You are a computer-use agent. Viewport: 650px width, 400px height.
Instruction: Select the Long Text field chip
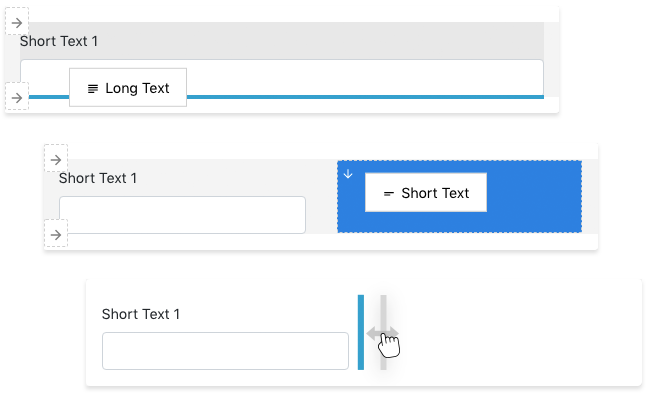[128, 87]
